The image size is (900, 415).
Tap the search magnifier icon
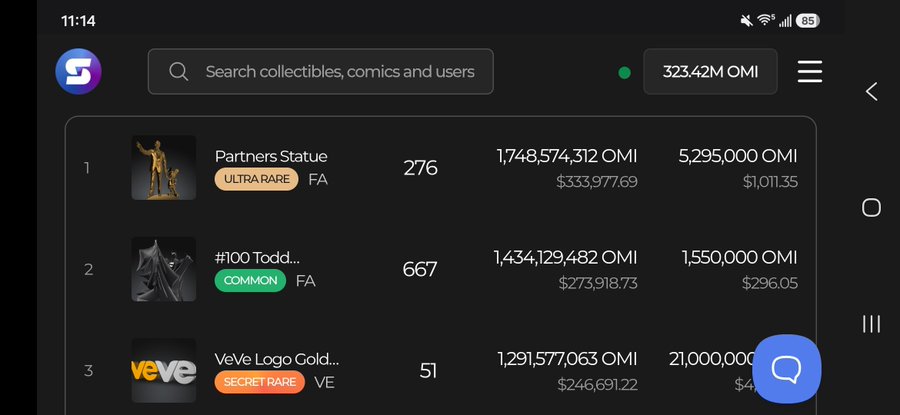coord(179,72)
